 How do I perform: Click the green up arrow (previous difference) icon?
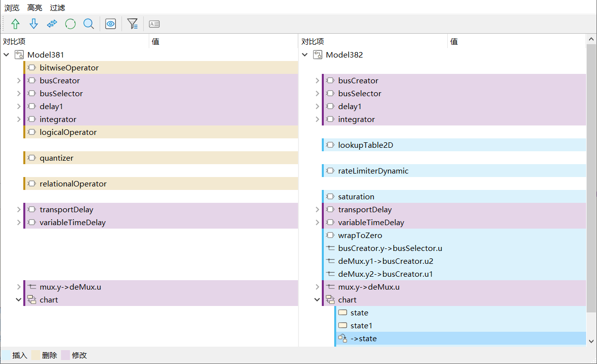(x=15, y=24)
